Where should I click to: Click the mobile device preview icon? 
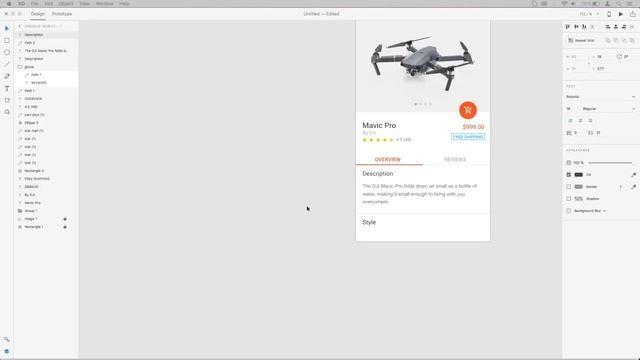pyautogui.click(x=609, y=14)
